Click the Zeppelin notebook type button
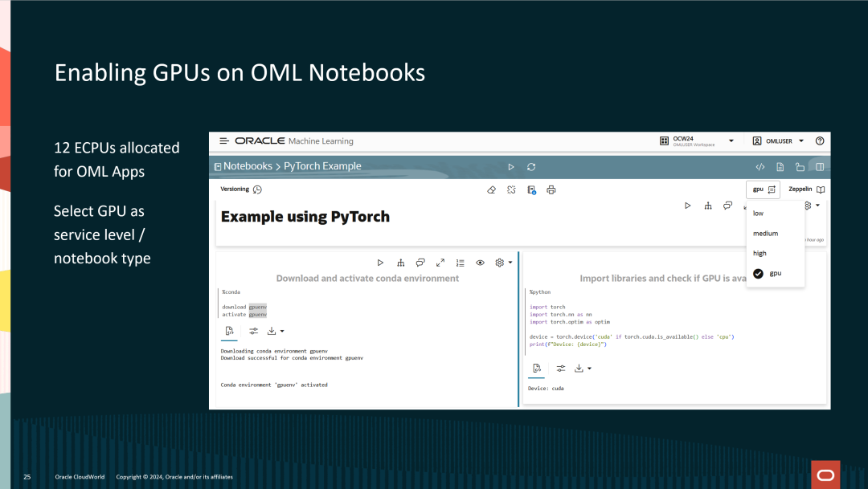Screen dimensions: 868x489 point(806,189)
